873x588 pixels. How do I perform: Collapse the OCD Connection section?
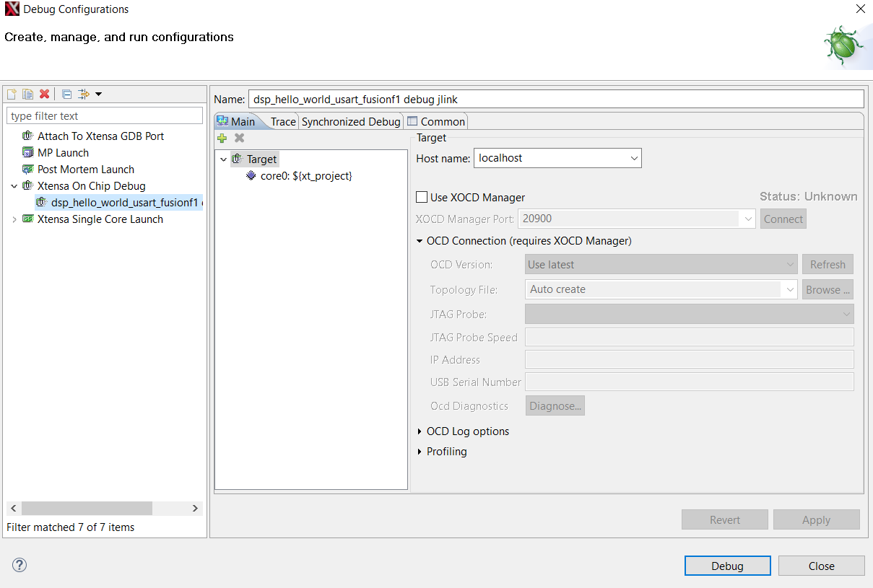pos(420,241)
